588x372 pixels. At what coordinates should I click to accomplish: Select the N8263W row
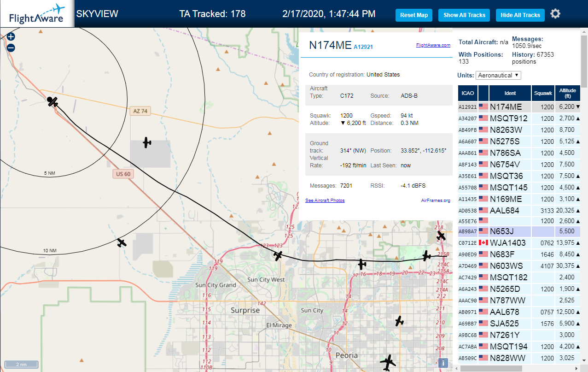click(x=519, y=130)
